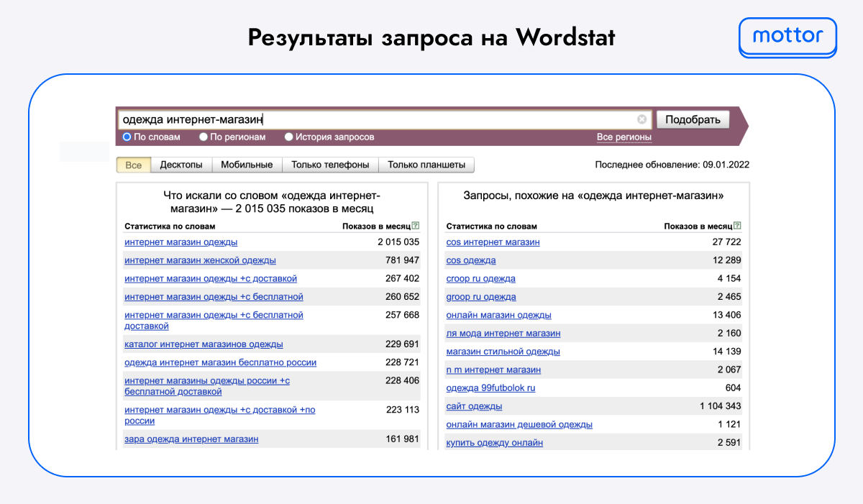The height and width of the screenshot is (504, 863).
Task: Select the По регионам radio button
Action: pyautogui.click(x=204, y=137)
